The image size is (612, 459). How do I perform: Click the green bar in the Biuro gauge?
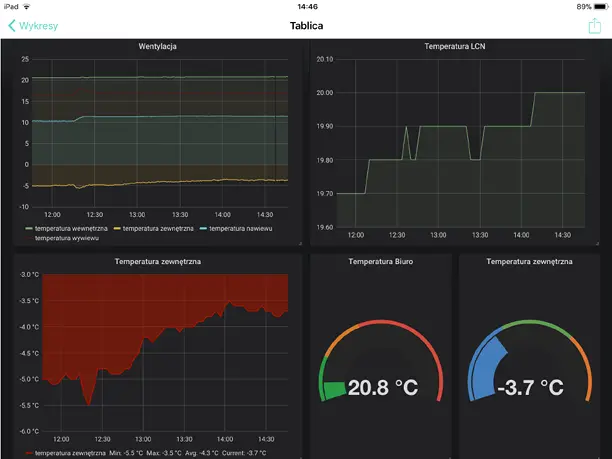pyautogui.click(x=332, y=388)
